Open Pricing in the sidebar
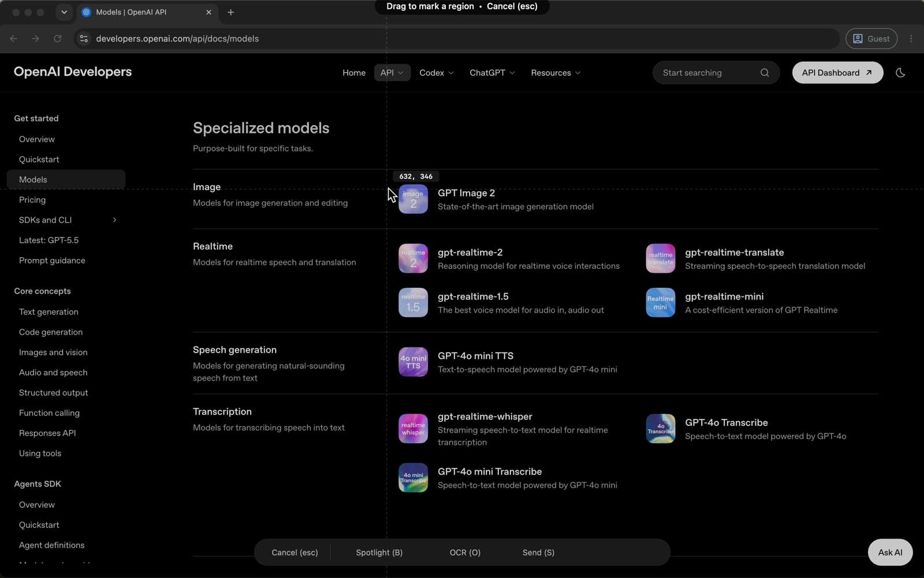The height and width of the screenshot is (578, 924). pyautogui.click(x=32, y=200)
